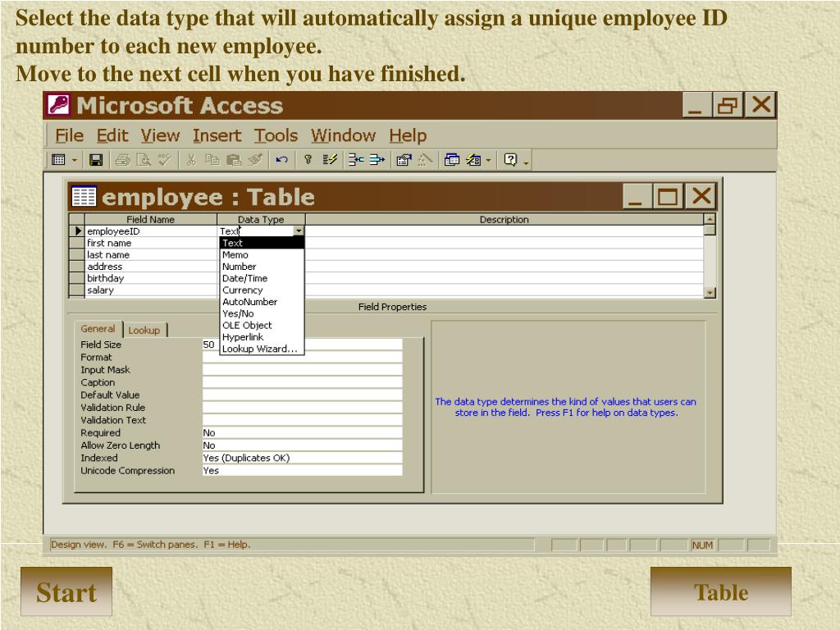Open the New Object dropdown arrow
This screenshot has height=630, width=840.
click(488, 160)
